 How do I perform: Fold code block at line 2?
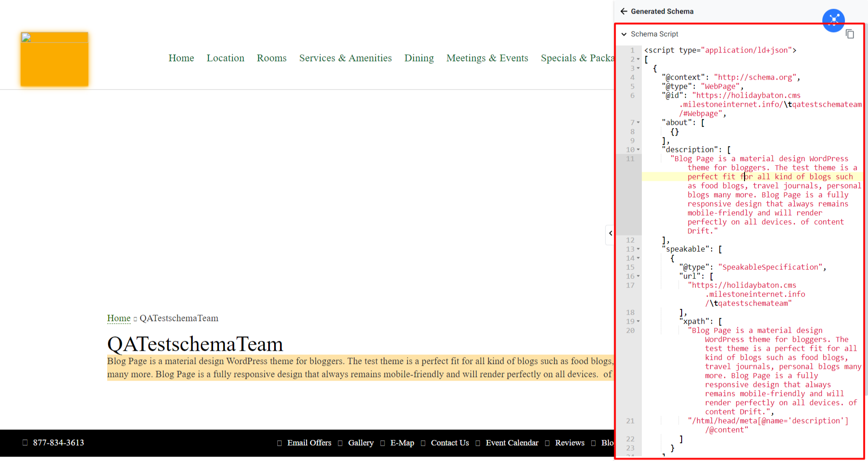click(x=638, y=59)
